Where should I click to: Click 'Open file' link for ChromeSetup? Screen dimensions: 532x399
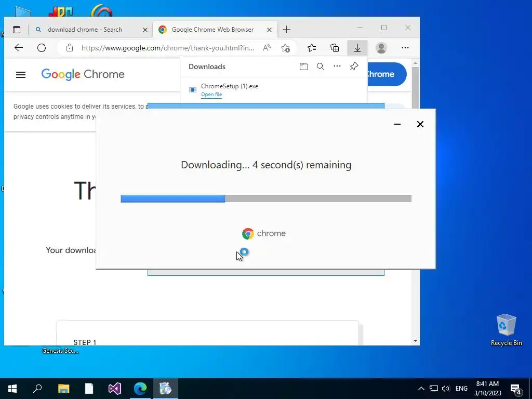pyautogui.click(x=211, y=95)
